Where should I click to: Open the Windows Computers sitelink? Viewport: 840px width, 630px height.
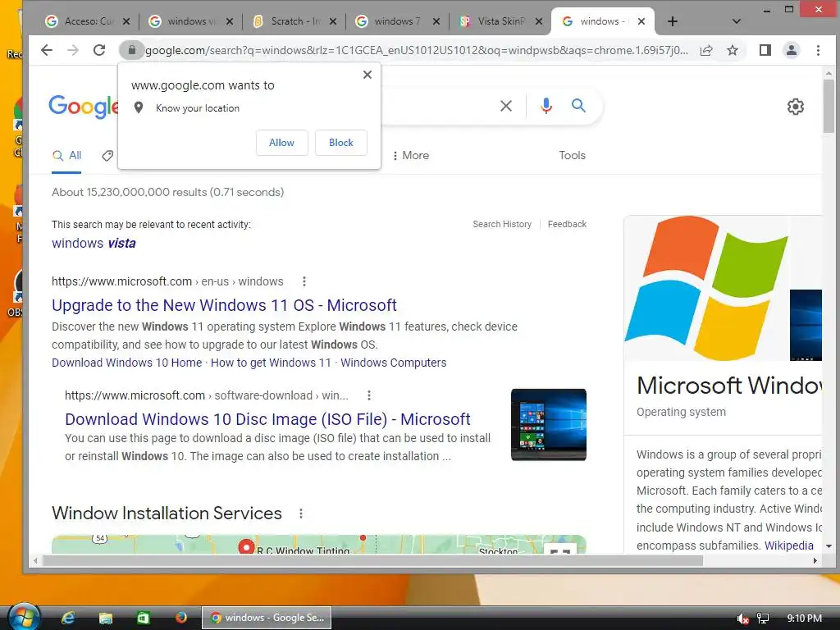coord(393,363)
